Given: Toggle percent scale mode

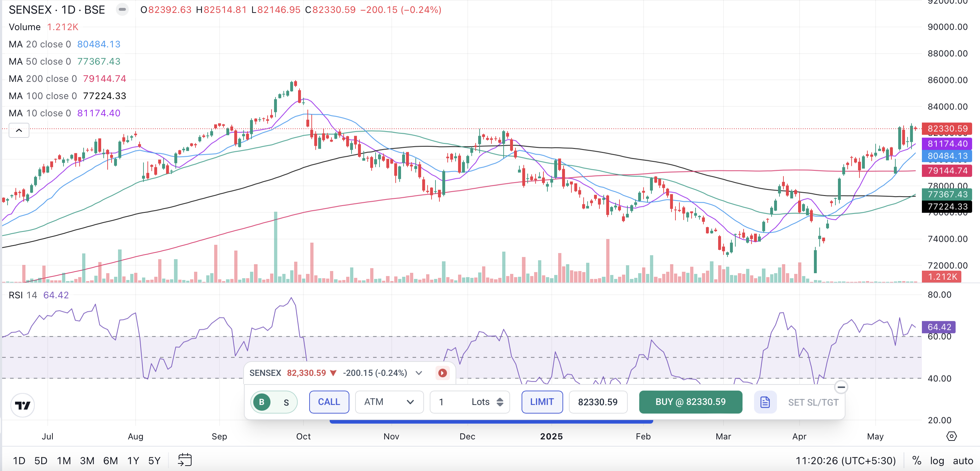Looking at the screenshot, I should [917, 461].
